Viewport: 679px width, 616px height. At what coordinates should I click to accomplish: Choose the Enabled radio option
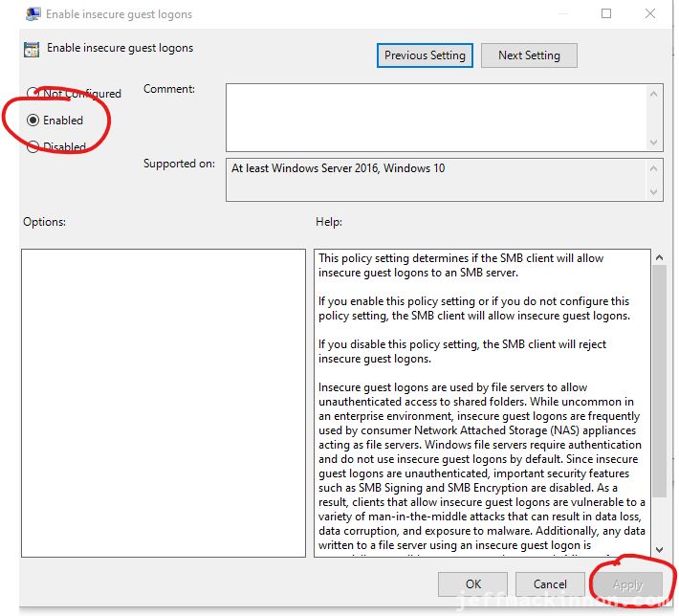click(x=33, y=121)
